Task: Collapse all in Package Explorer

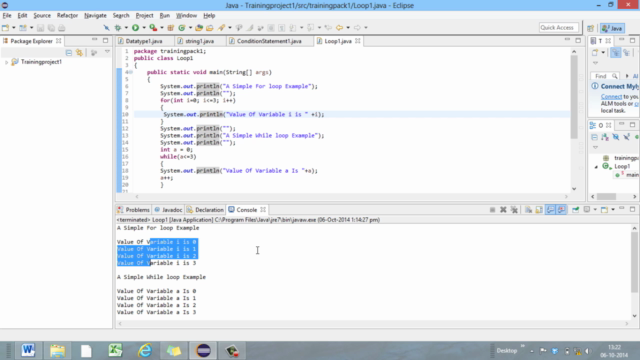Action: pyautogui.click(x=69, y=53)
